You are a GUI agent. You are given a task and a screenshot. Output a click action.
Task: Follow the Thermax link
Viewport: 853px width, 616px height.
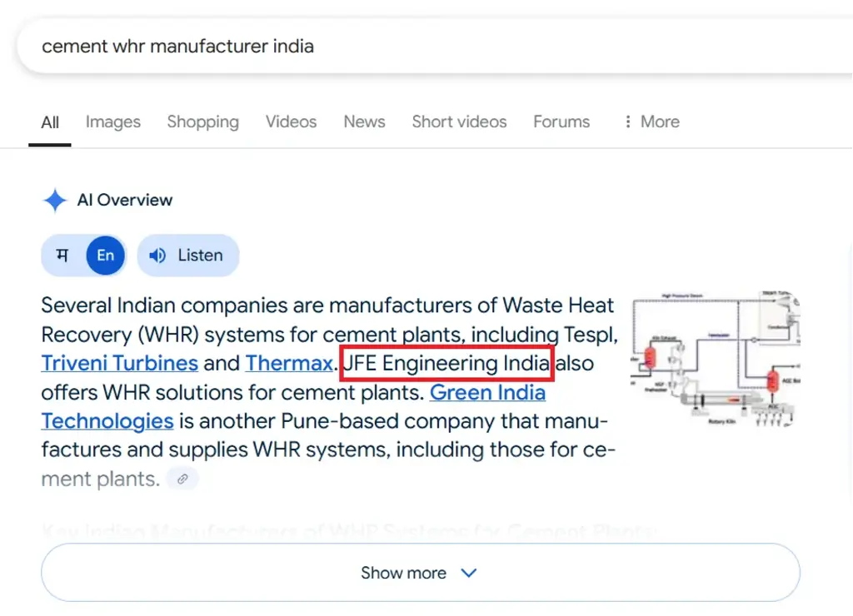[x=289, y=364]
